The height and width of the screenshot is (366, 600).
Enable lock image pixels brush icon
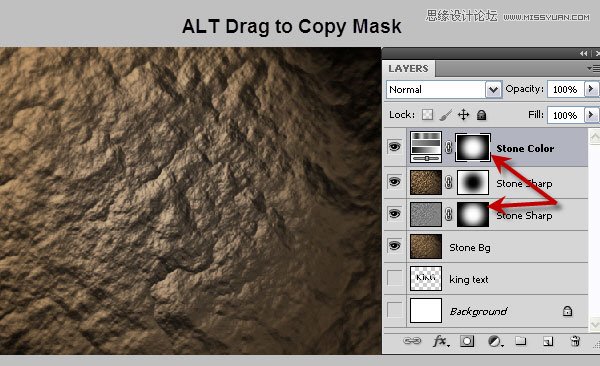[x=445, y=114]
